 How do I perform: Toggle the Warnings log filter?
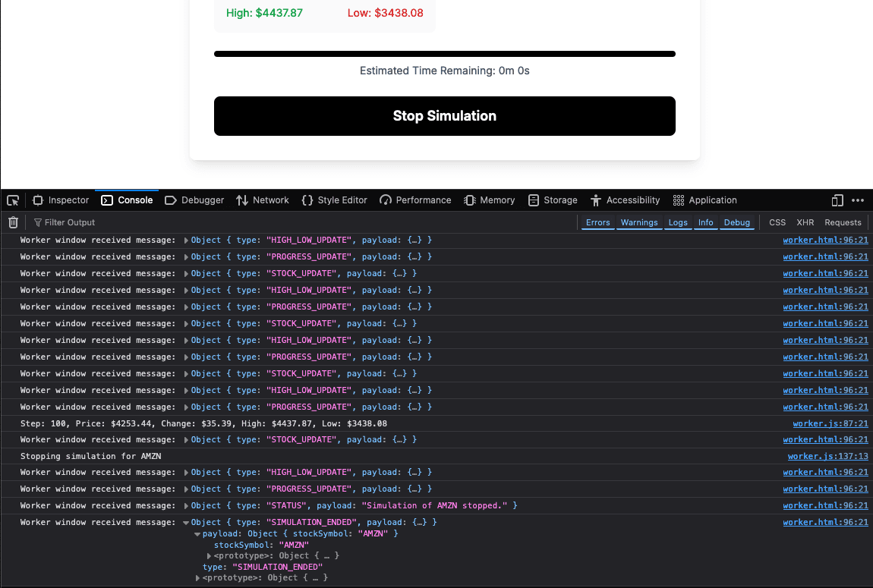(639, 222)
